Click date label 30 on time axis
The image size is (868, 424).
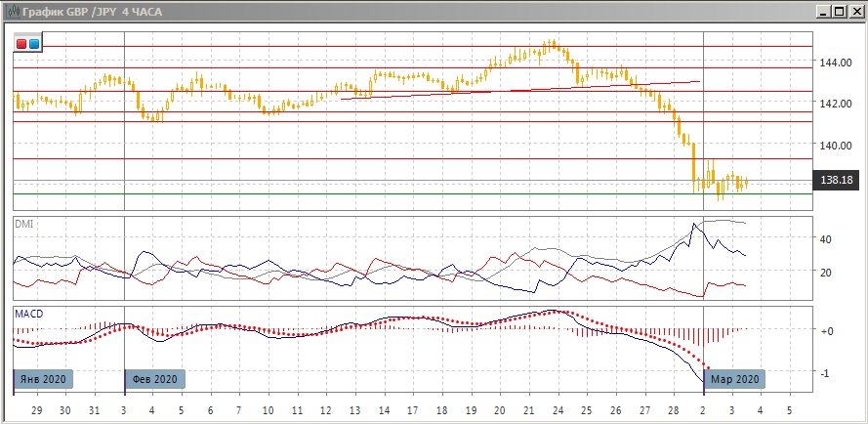point(65,410)
